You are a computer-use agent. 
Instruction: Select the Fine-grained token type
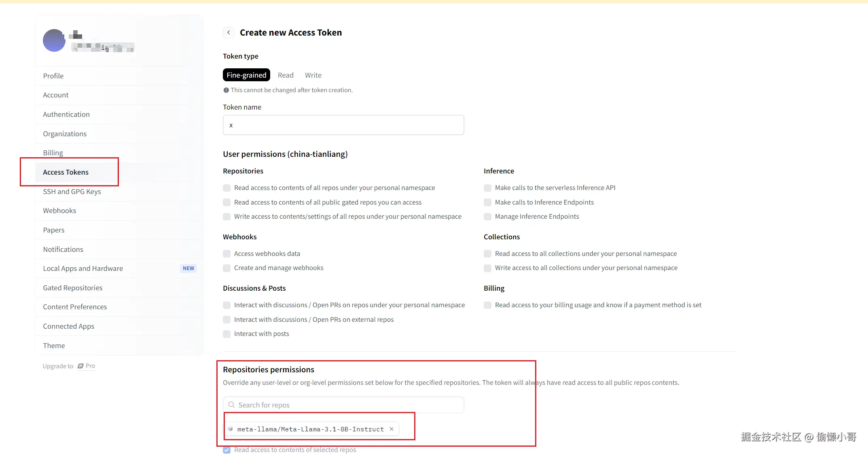246,75
